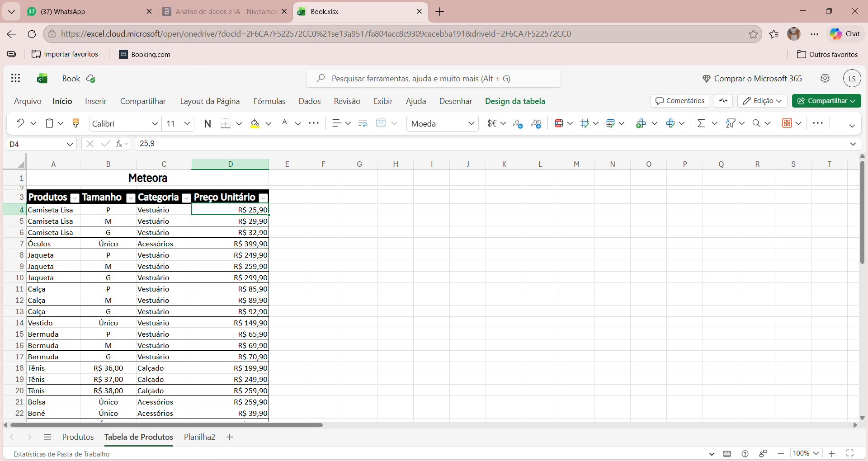This screenshot has height=461, width=868.
Task: Click the insert cells icon
Action: click(x=641, y=123)
